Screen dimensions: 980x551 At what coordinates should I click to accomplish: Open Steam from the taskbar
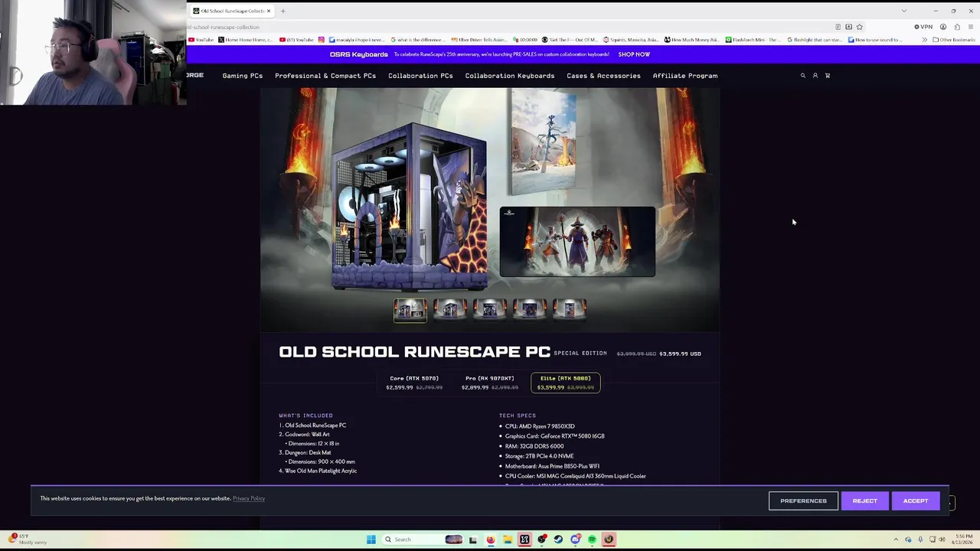point(558,540)
